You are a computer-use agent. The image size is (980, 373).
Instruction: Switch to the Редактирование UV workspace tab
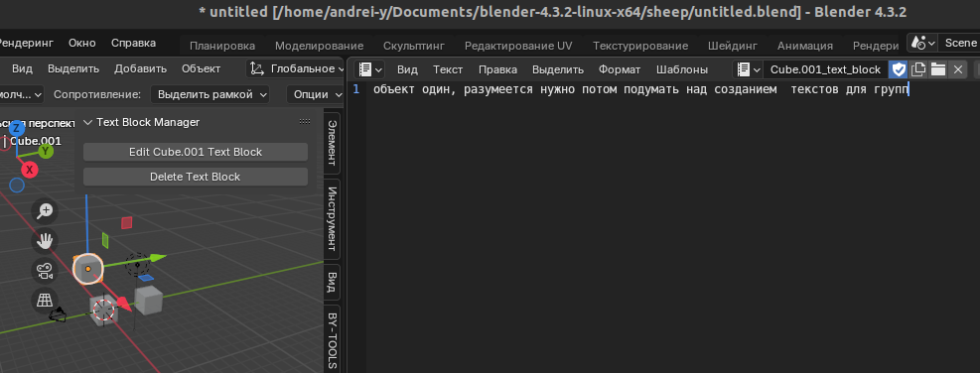[518, 46]
